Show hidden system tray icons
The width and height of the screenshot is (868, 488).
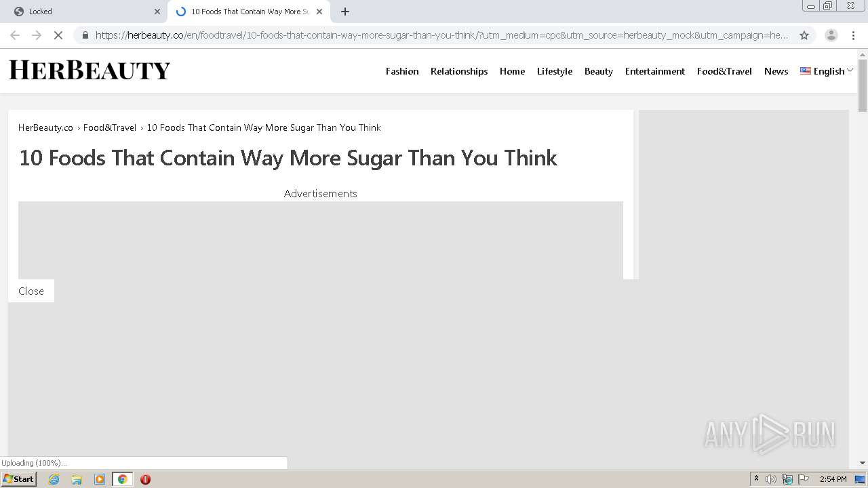[756, 479]
